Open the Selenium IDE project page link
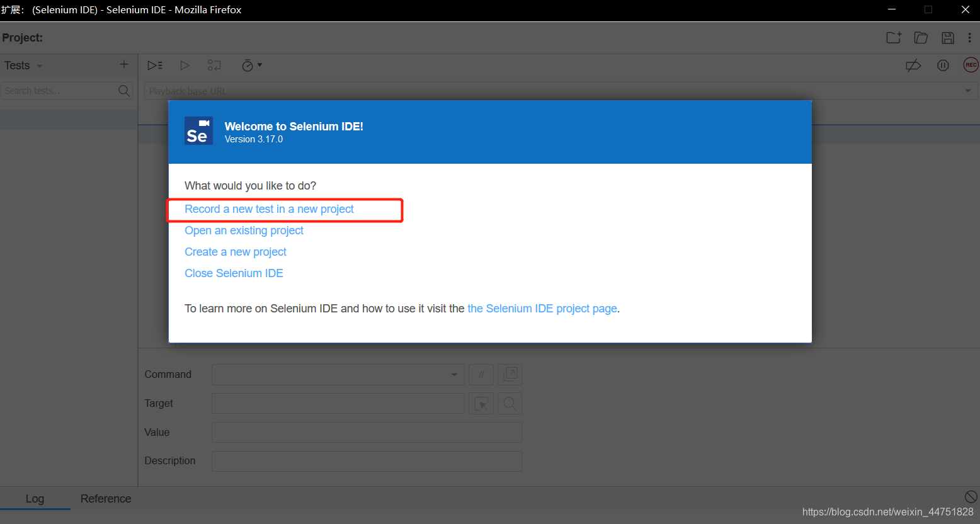980x524 pixels. [542, 309]
